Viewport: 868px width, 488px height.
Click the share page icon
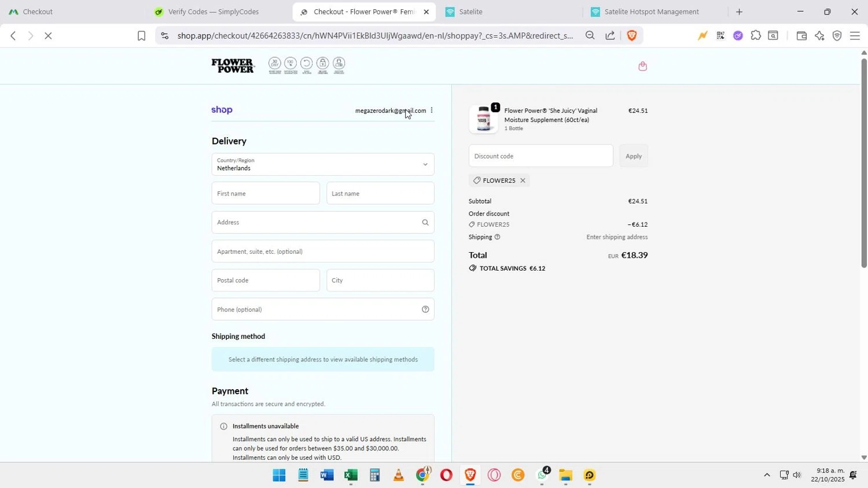(610, 36)
